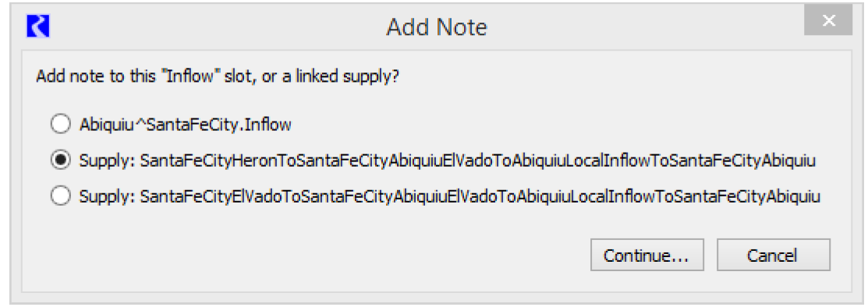Image resolution: width=868 pixels, height=307 pixels.
Task: Click the Supply SantaFeCityHeron label text
Action: tap(448, 161)
